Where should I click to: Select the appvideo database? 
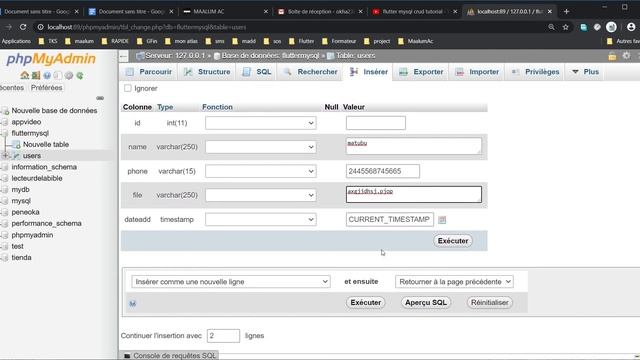coord(26,122)
